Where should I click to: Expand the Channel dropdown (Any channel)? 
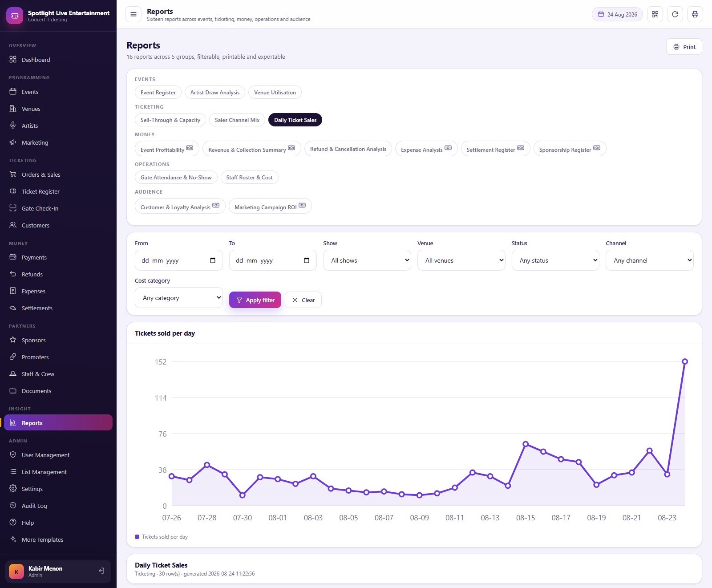click(x=649, y=260)
